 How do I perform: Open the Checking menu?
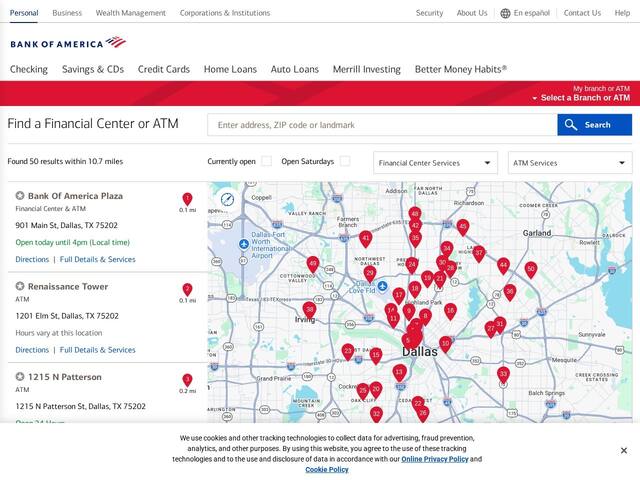pos(29,69)
